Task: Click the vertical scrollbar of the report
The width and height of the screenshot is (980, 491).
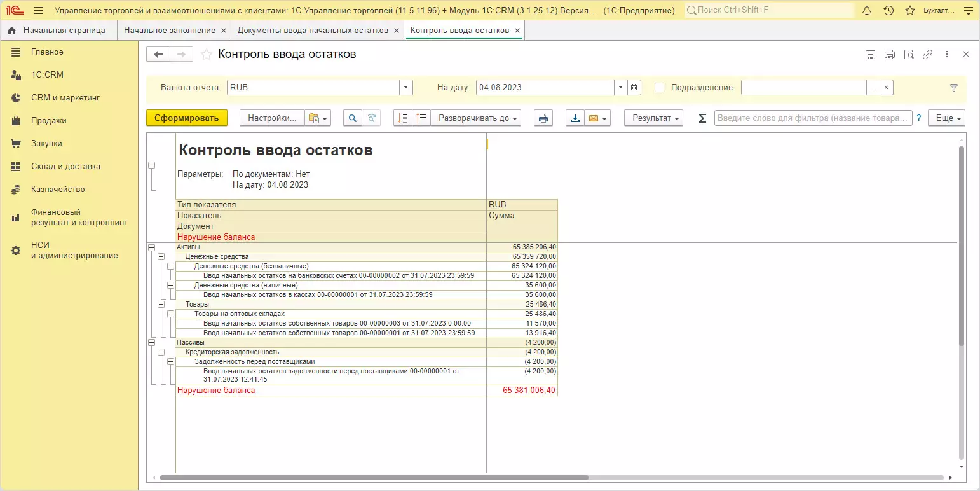Action: [x=962, y=246]
